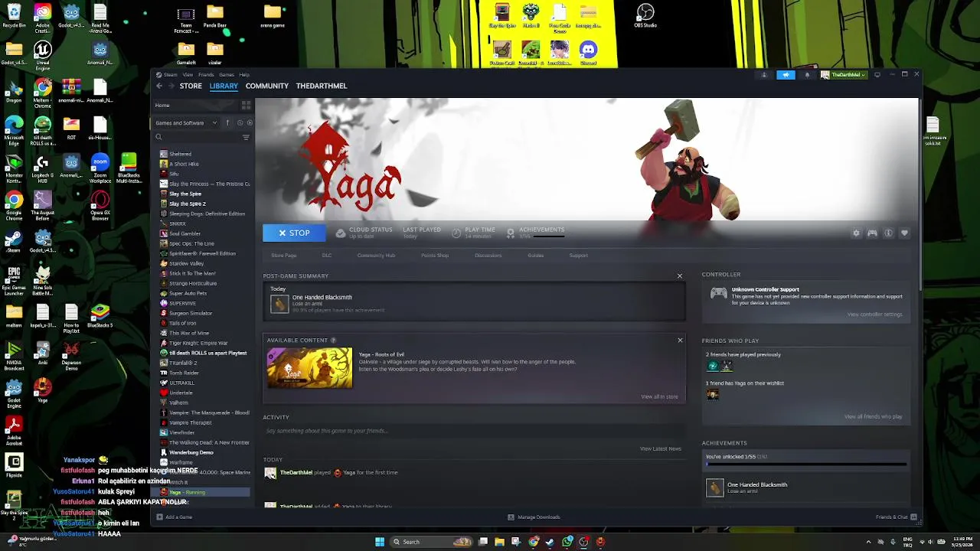Open the Games menu
This screenshot has height=551, width=980.
227,74
